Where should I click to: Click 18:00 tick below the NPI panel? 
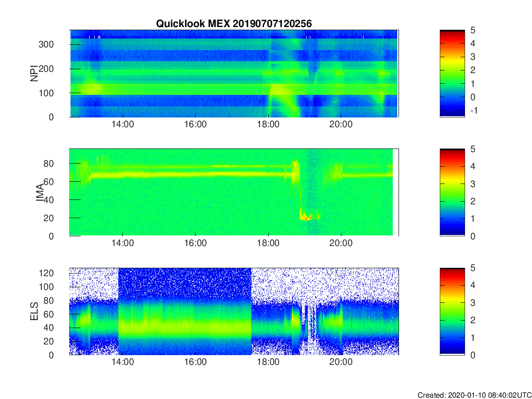(268, 125)
